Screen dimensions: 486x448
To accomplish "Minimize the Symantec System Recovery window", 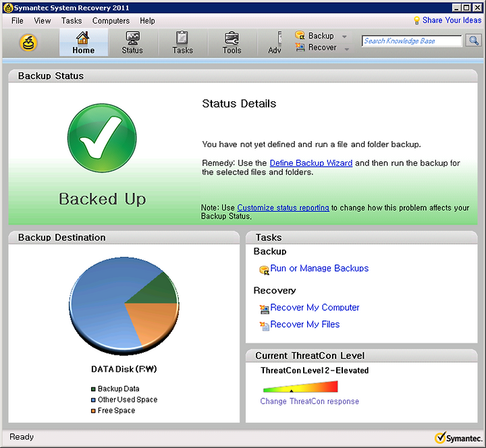I will coord(456,7).
